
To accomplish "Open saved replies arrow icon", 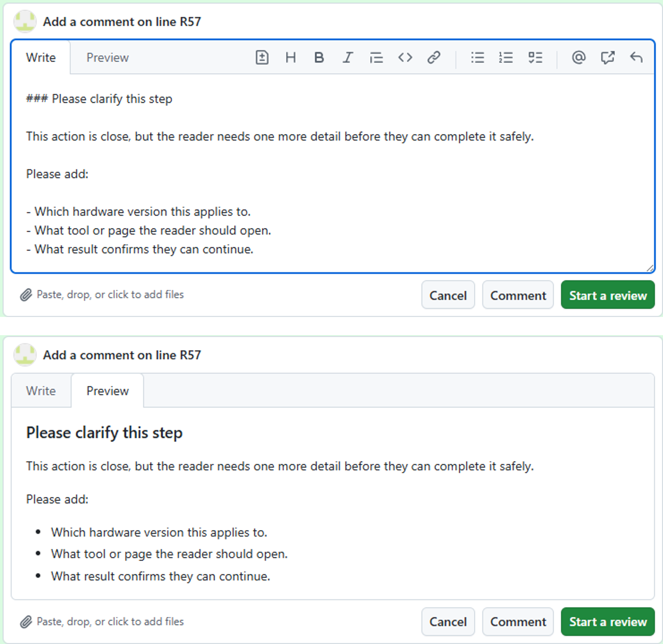I will (636, 58).
